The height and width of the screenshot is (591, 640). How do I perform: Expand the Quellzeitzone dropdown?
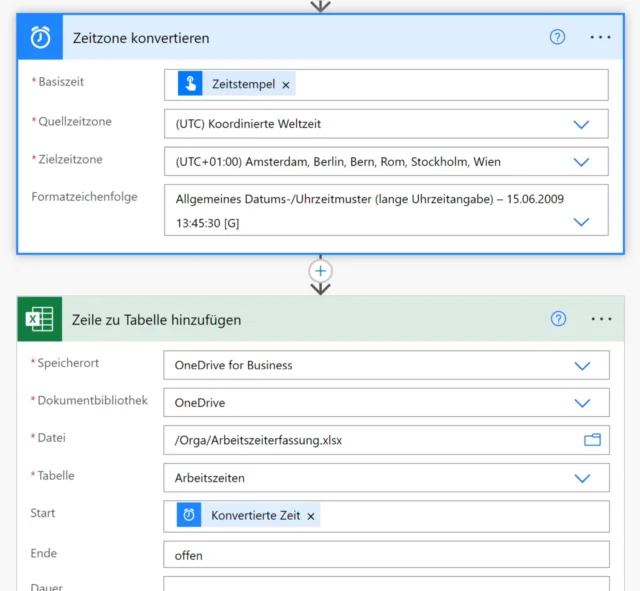[x=581, y=124]
